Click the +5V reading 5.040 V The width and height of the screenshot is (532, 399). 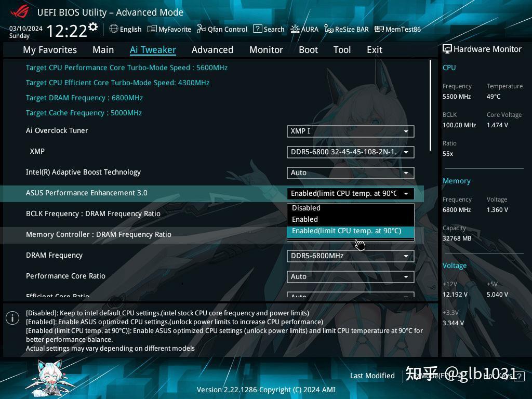coord(497,295)
